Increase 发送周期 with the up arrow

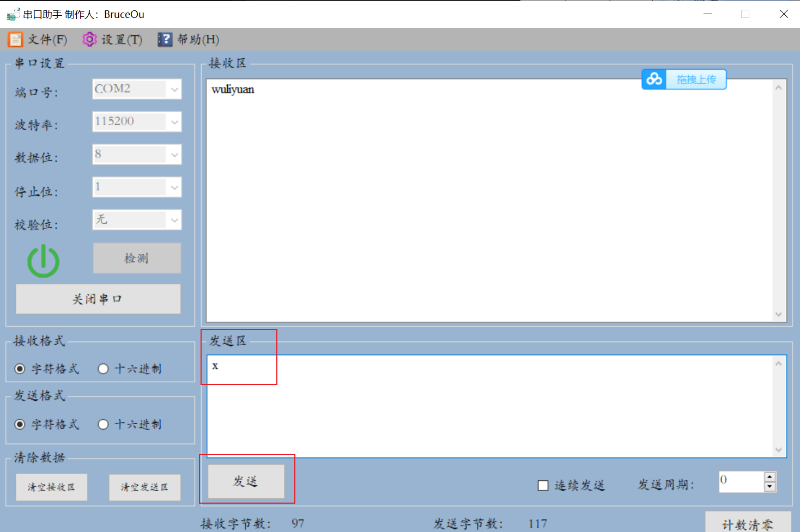click(x=770, y=476)
